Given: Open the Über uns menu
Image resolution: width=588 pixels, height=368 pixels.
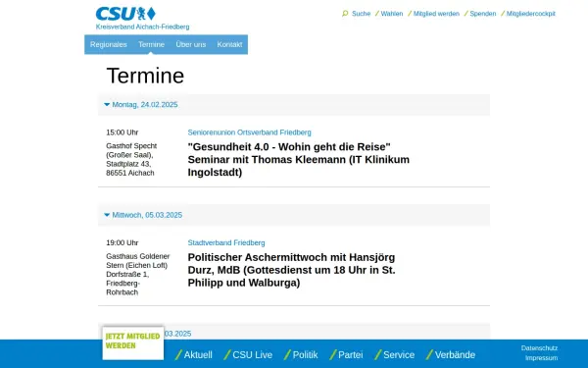Looking at the screenshot, I should [190, 44].
